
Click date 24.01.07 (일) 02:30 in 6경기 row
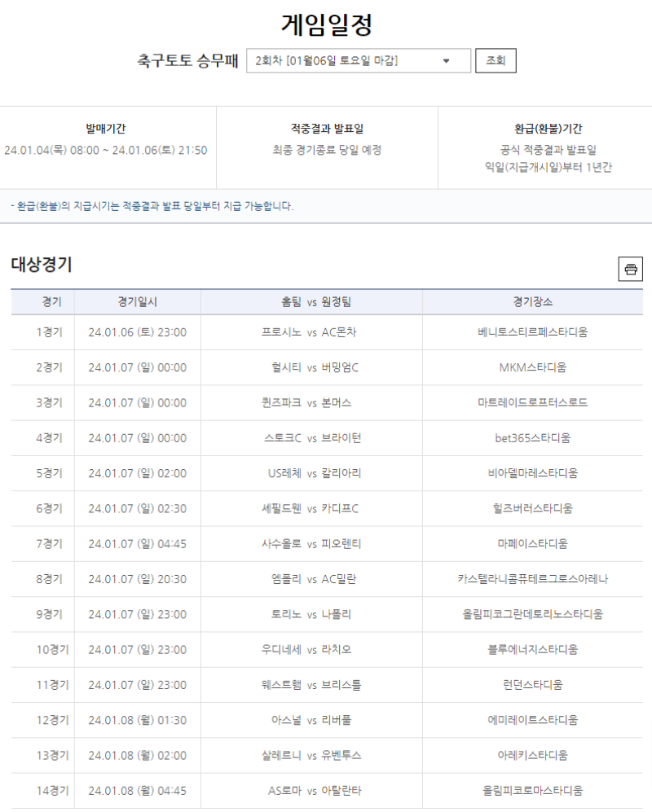[x=138, y=508]
